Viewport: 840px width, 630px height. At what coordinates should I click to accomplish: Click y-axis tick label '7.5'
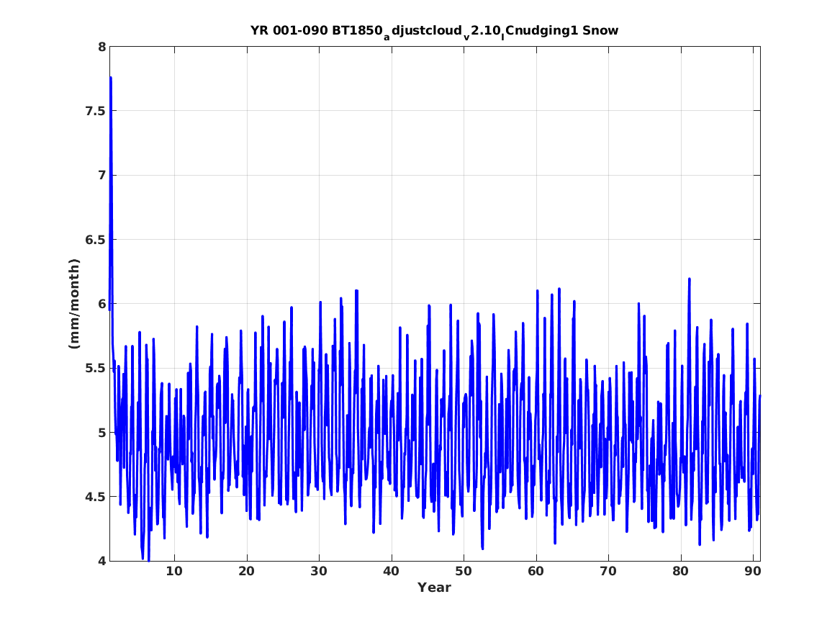[96, 111]
